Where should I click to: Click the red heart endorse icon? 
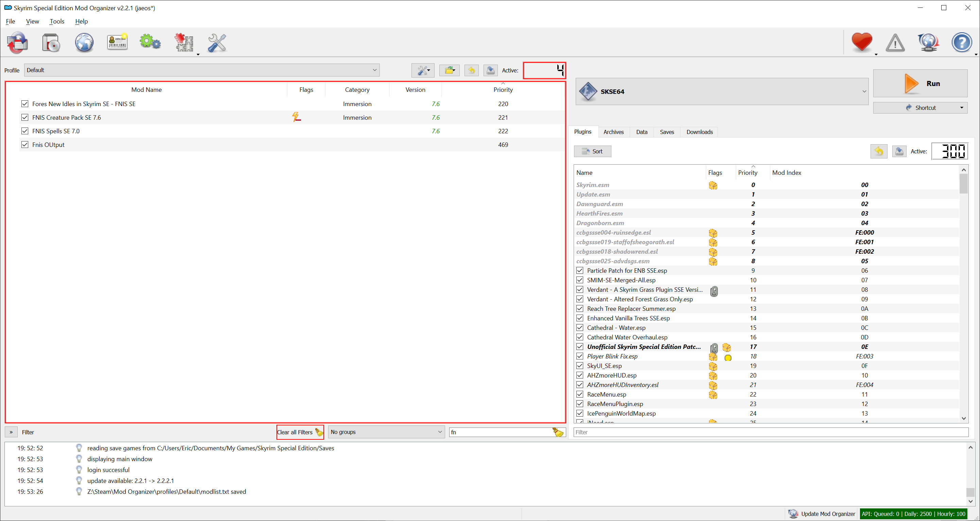862,42
